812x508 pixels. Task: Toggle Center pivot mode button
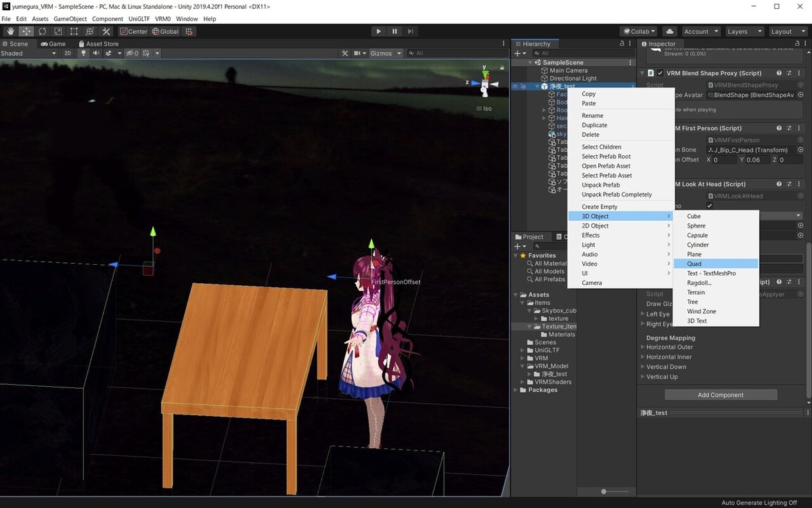[x=133, y=31]
